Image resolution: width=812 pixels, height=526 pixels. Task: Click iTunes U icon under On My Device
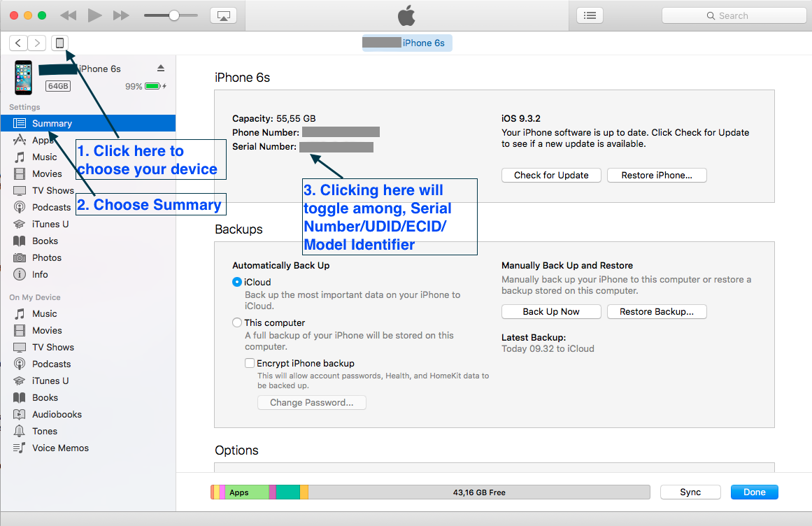pos(19,381)
